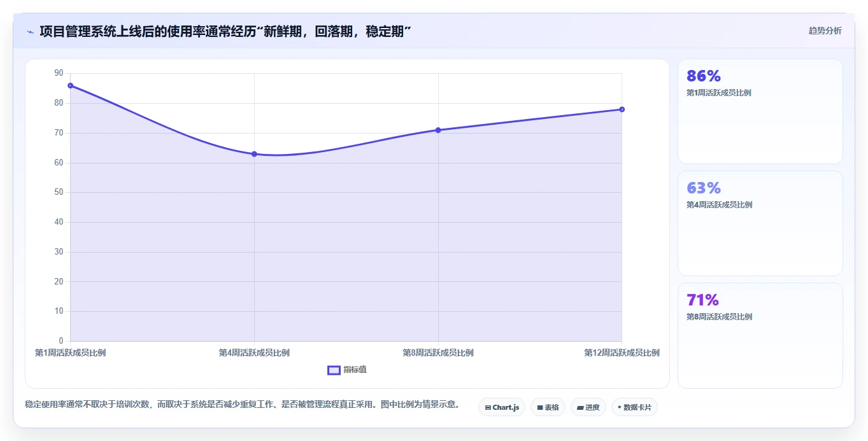Image resolution: width=868 pixels, height=441 pixels.
Task: Click the data point for 第8周活跃成员比例
Action: [x=438, y=130]
